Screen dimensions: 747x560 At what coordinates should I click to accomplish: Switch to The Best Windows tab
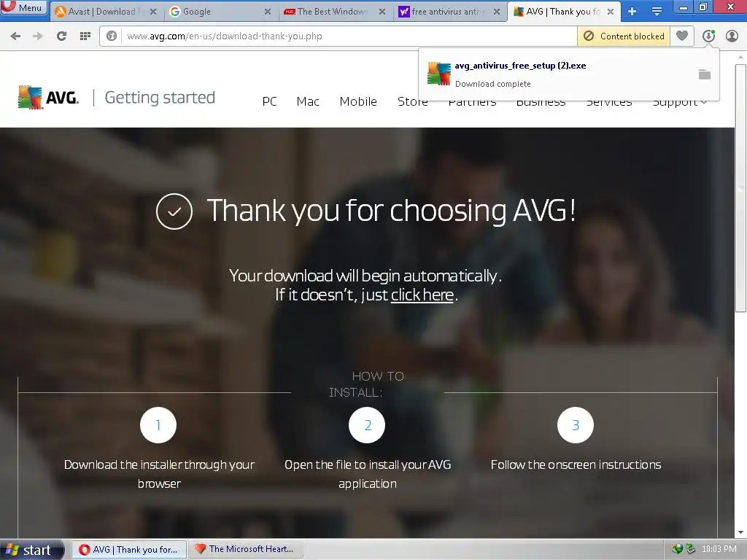(335, 12)
